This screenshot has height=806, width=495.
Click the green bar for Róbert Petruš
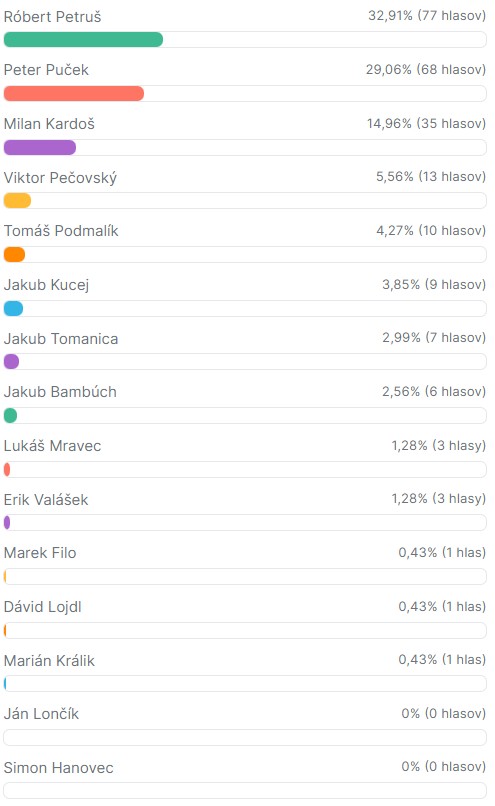click(x=83, y=40)
